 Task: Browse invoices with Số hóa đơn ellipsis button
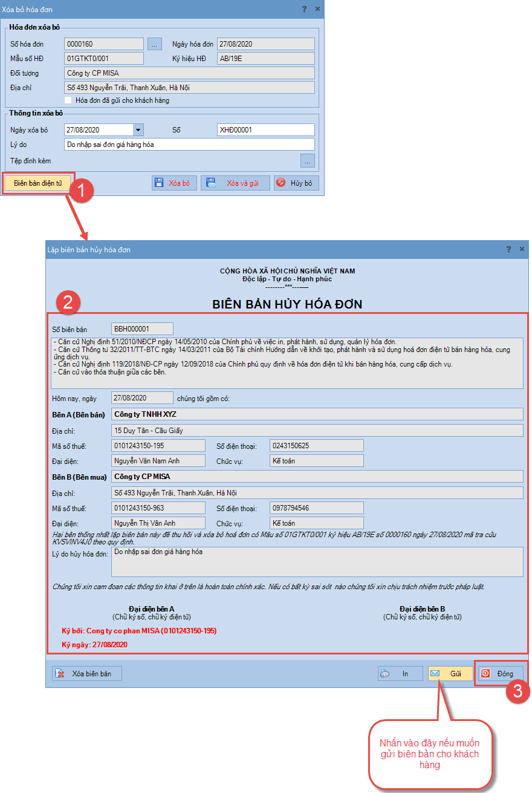coord(155,44)
